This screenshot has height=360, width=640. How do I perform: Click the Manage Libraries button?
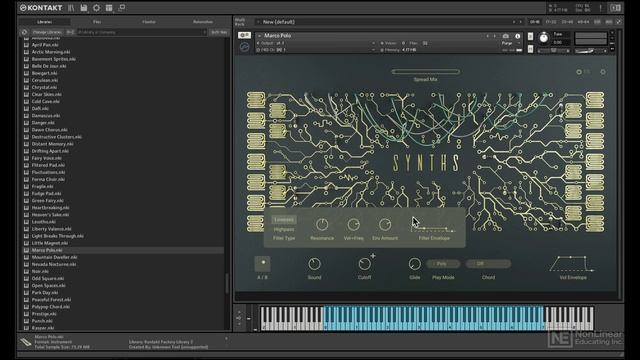click(x=47, y=32)
